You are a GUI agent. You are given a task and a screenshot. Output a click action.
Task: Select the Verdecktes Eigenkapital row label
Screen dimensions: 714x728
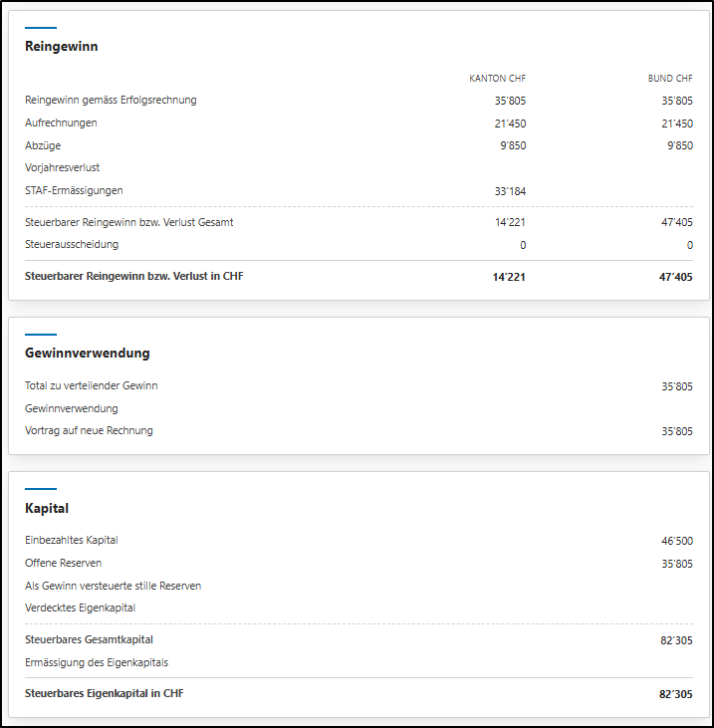coord(80,607)
